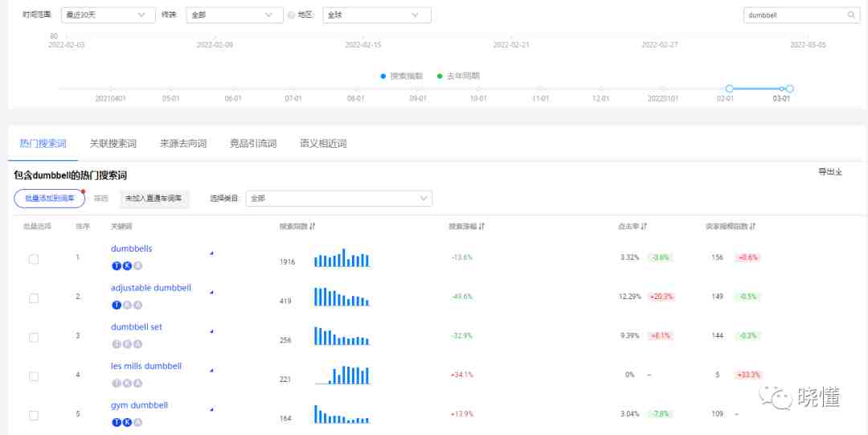Image resolution: width=868 pixels, height=435 pixels.
Task: Tick the checkbox for adjustable dumbbell row
Action: click(x=34, y=298)
